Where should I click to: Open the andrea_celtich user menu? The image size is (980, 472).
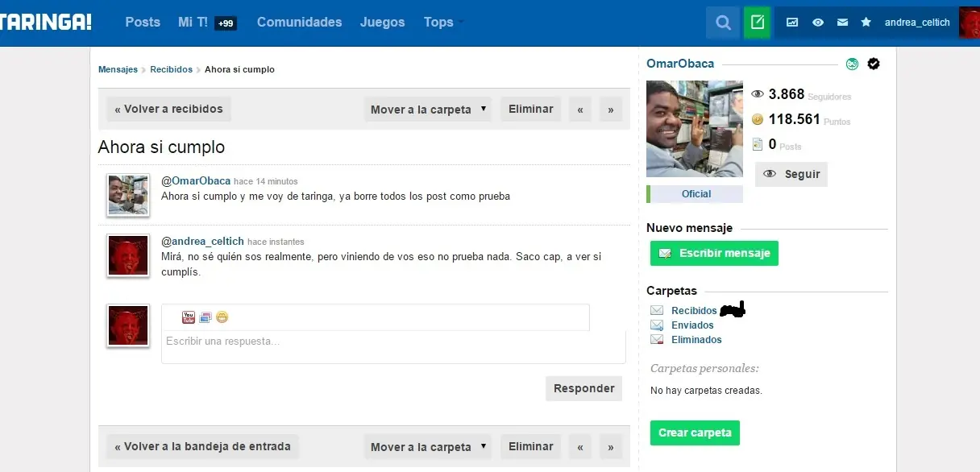(917, 23)
